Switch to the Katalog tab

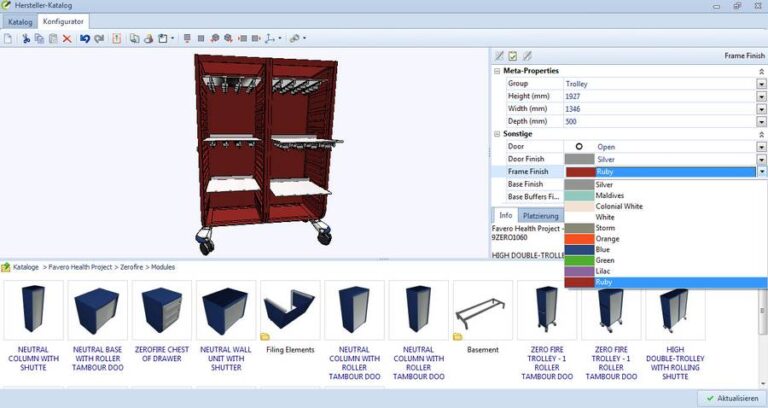(20, 22)
